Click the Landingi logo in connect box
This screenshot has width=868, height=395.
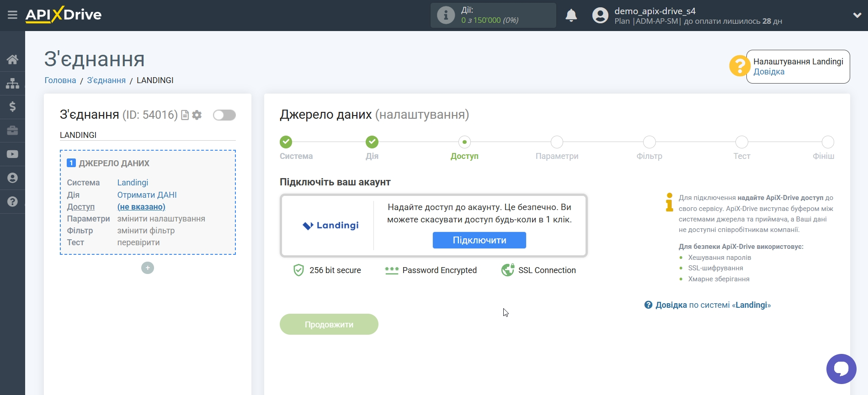[331, 225]
